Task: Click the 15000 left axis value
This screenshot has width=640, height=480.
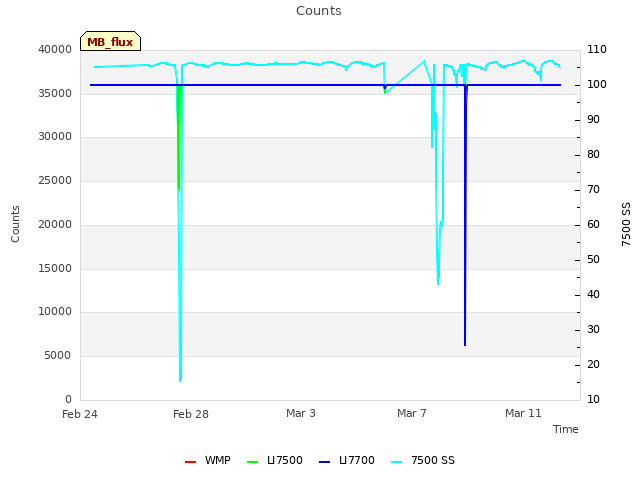Action: 55,269
